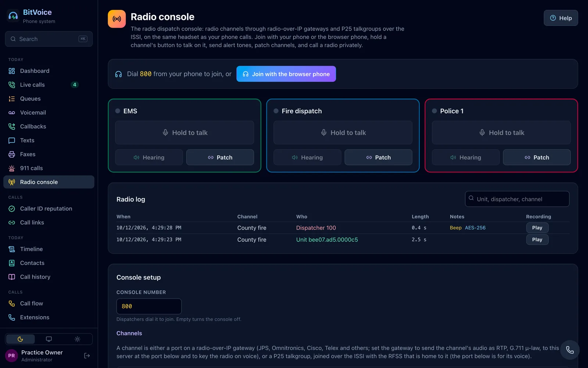Image resolution: width=588 pixels, height=368 pixels.
Task: Hold to talk on Fire dispatch
Action: (x=343, y=132)
